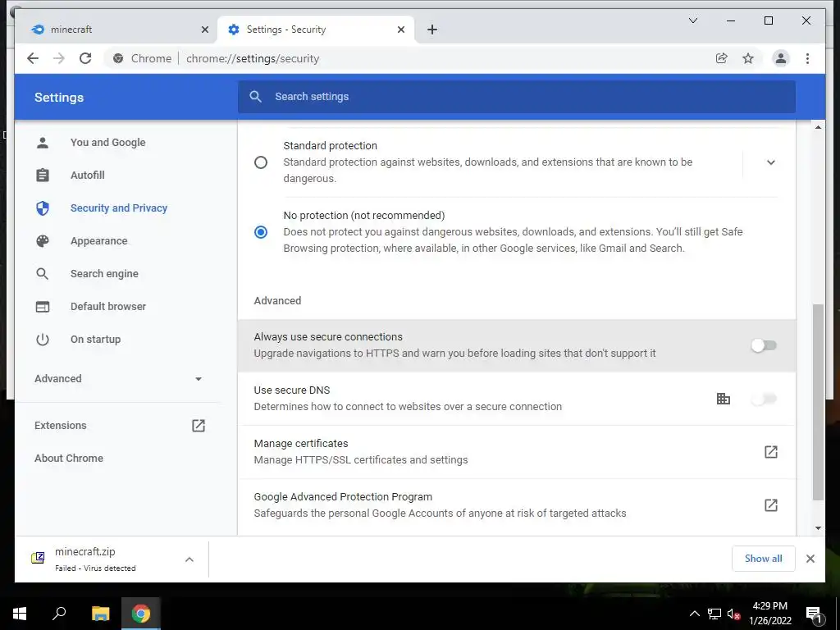Open Windows Start menu
Screen dimensions: 840x630
[x=20, y=614]
